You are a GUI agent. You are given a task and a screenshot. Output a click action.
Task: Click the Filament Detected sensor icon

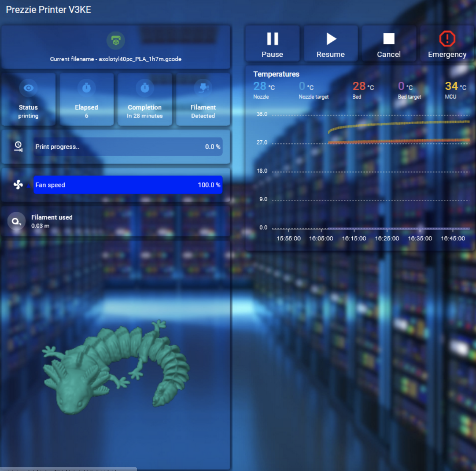(203, 88)
